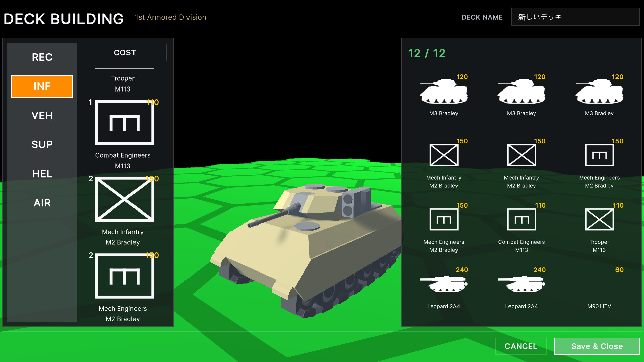The image size is (644, 362).
Task: Select the leftmost M3 Bradley in the deck
Action: [x=443, y=92]
